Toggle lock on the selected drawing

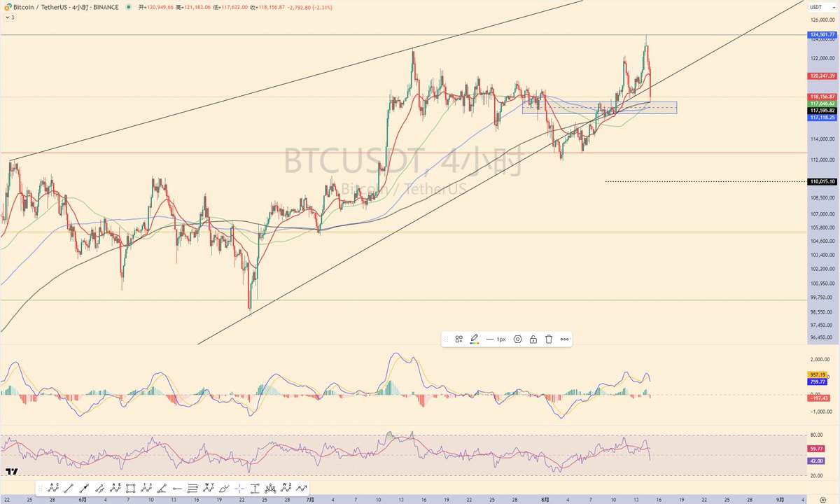(533, 339)
